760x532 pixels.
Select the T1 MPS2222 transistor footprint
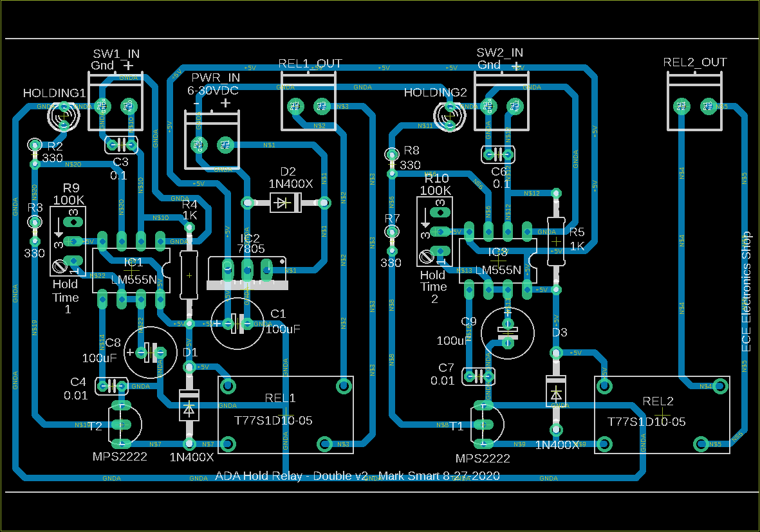(484, 425)
